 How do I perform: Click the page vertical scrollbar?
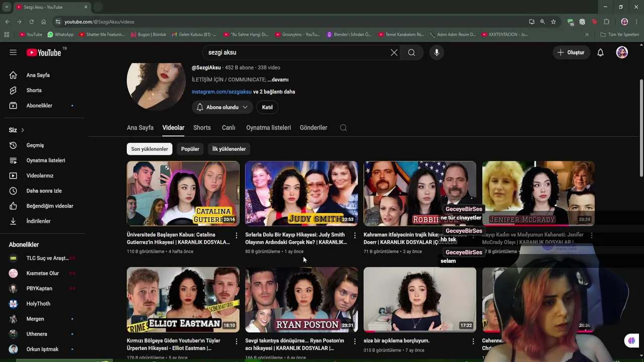[x=641, y=128]
